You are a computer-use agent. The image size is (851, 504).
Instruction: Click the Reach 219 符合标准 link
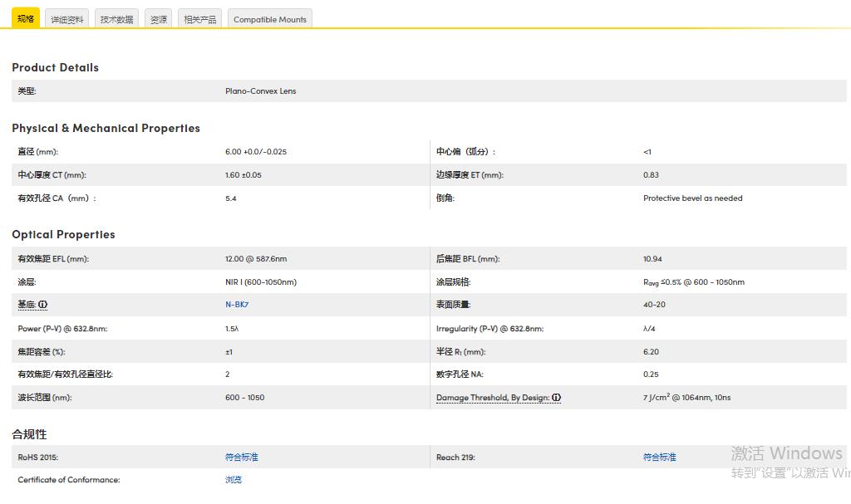(x=660, y=458)
